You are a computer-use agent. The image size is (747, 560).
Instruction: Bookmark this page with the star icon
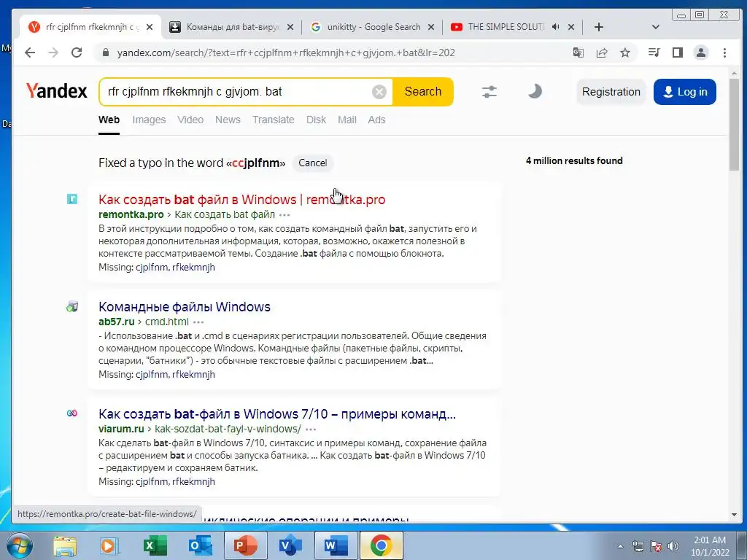(x=625, y=52)
